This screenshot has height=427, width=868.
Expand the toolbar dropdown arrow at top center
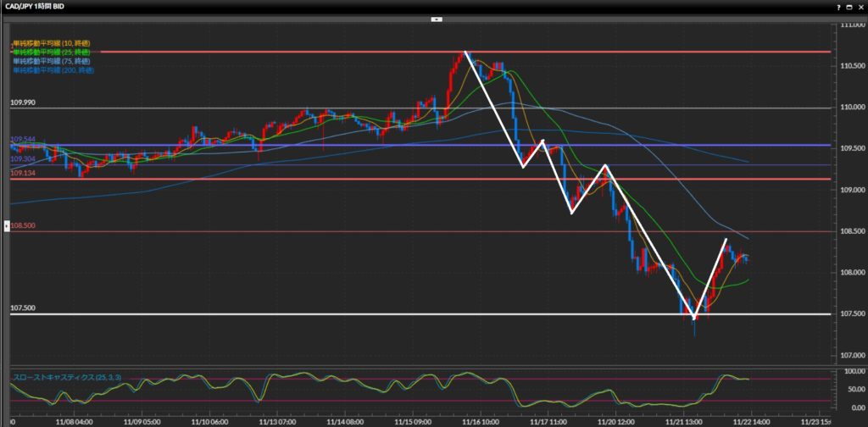pos(436,18)
